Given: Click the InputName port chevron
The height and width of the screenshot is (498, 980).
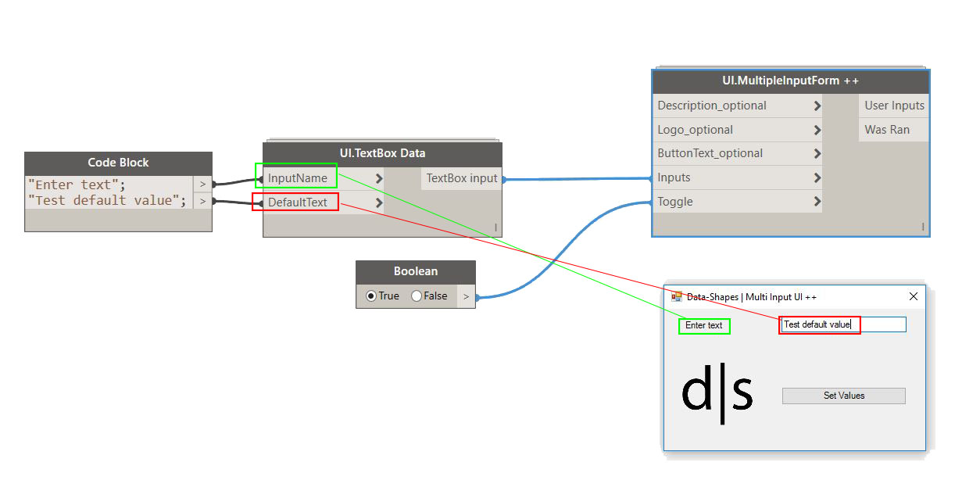Looking at the screenshot, I should [x=379, y=178].
